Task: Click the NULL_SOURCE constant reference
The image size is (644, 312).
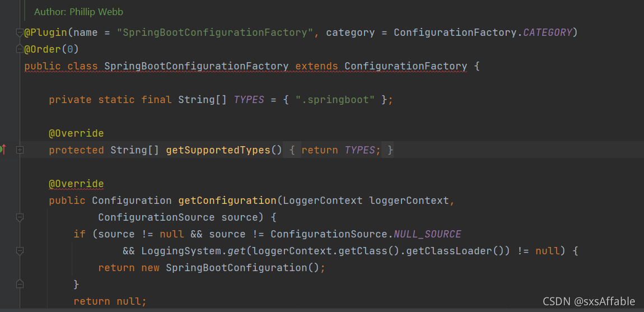Action: (427, 234)
